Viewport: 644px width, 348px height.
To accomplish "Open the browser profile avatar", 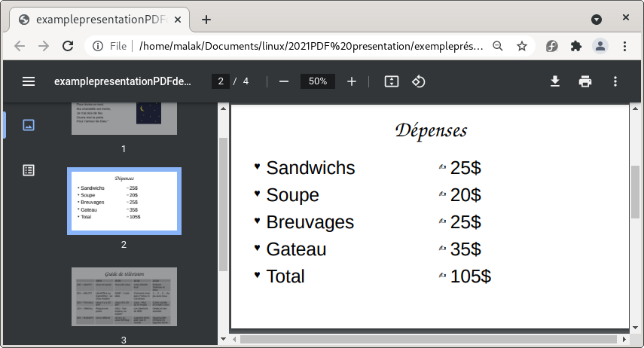I will [600, 46].
